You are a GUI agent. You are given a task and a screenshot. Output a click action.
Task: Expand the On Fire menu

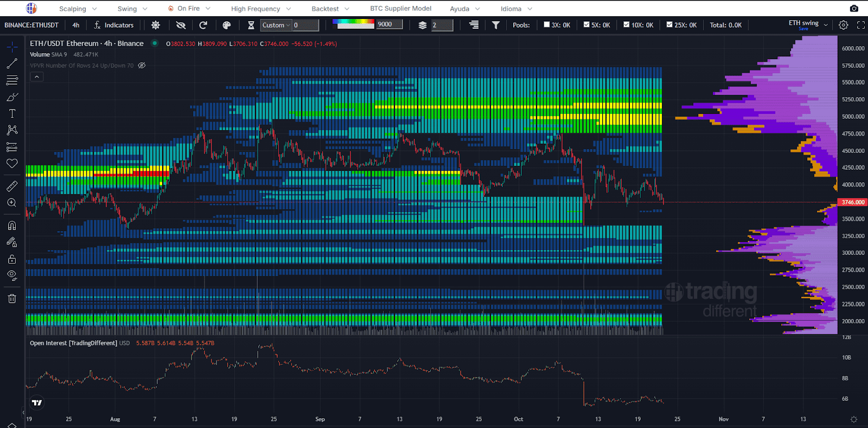189,9
